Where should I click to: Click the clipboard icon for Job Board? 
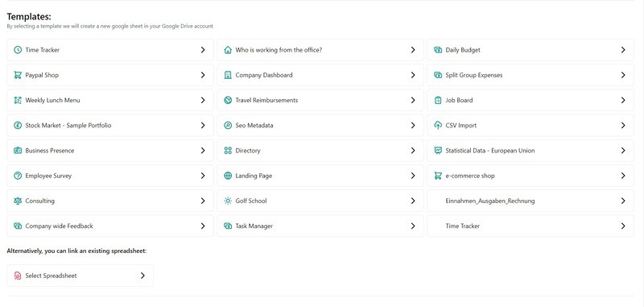click(x=438, y=100)
